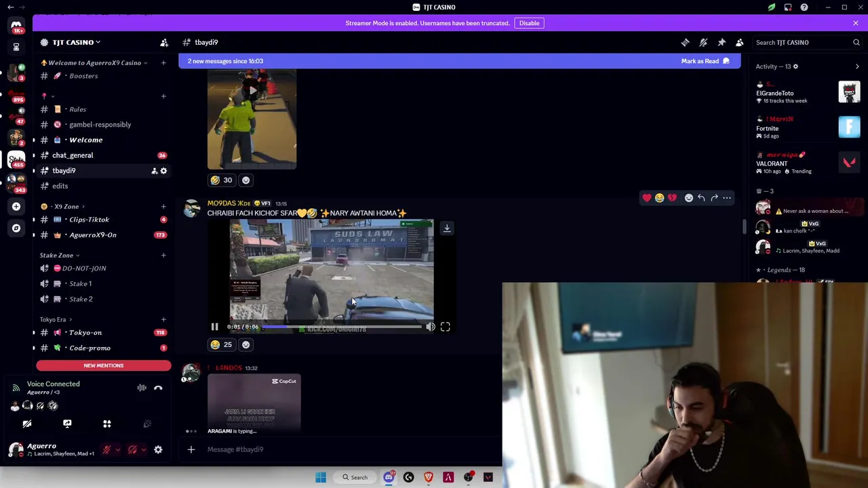Open the upload attachment plus button
868x488 pixels.
(191, 449)
